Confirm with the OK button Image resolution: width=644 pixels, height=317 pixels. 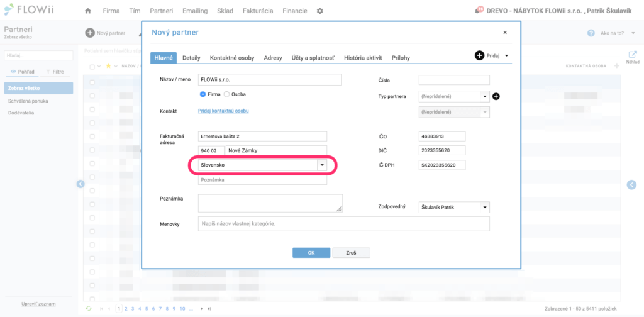[311, 253]
